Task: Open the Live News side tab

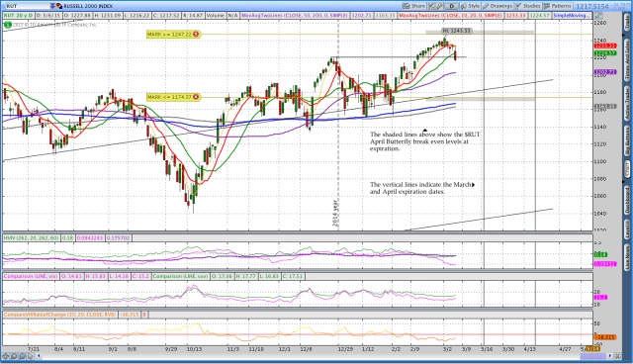Action: [x=627, y=257]
